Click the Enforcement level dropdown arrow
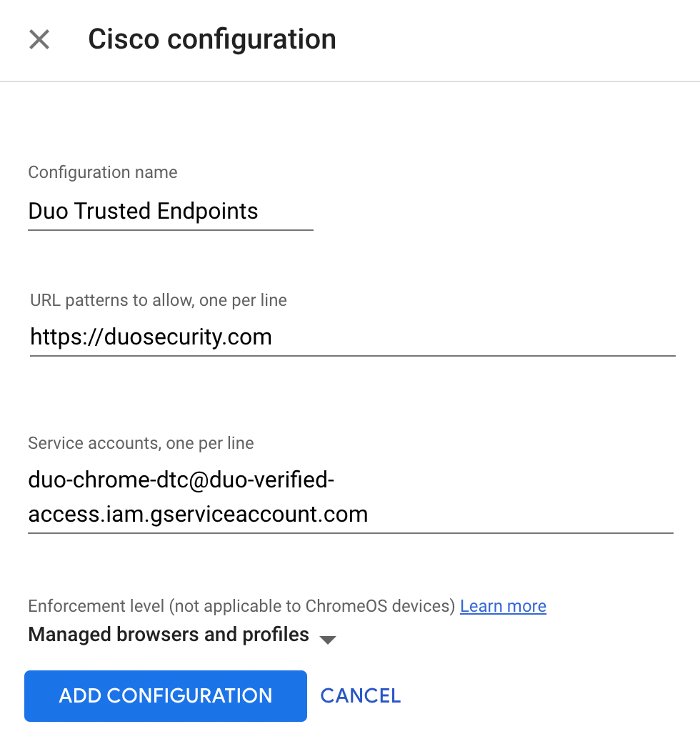This screenshot has height=739, width=700. [x=327, y=639]
